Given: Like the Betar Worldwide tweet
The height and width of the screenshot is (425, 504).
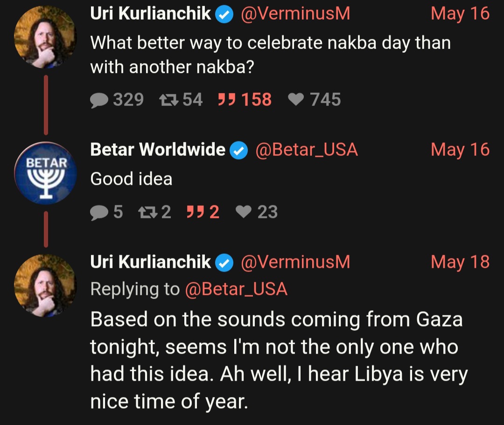Looking at the screenshot, I should point(243,212).
